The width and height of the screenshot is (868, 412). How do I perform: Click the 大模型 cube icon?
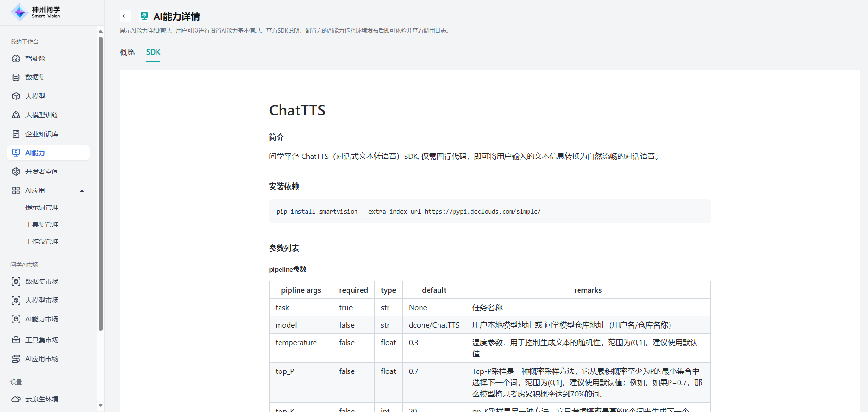16,96
